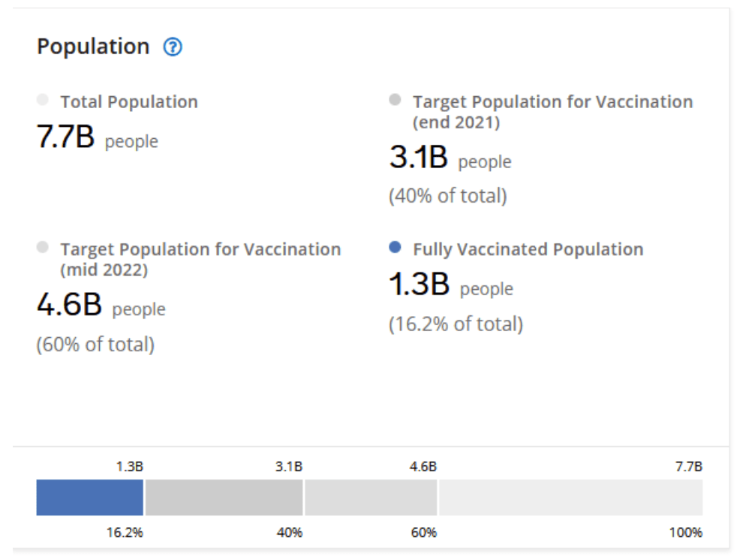Click the Total Population label

[x=129, y=101]
